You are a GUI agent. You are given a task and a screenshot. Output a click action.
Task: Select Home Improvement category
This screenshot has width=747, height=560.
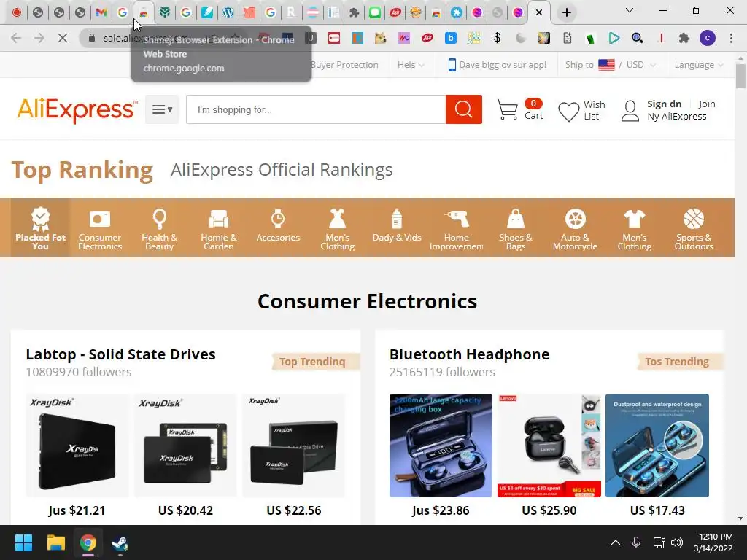pyautogui.click(x=457, y=228)
